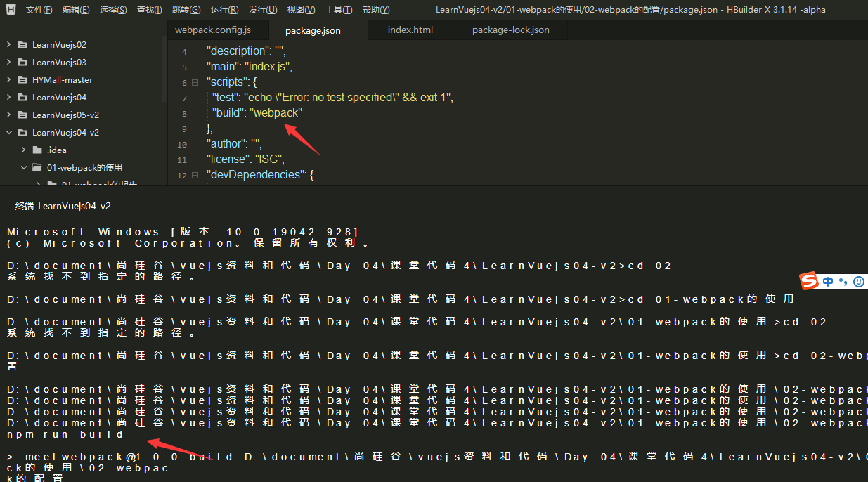Open the 运行(R) menu
The width and height of the screenshot is (868, 482).
pyautogui.click(x=224, y=10)
